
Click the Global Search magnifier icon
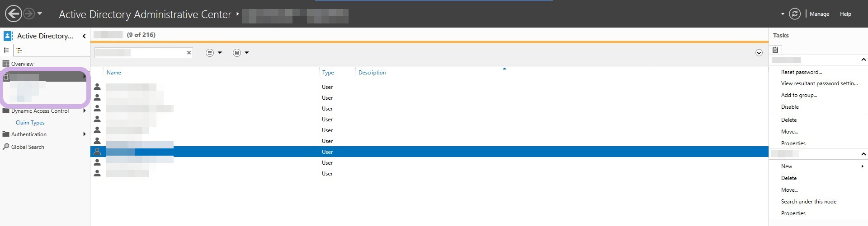6,147
